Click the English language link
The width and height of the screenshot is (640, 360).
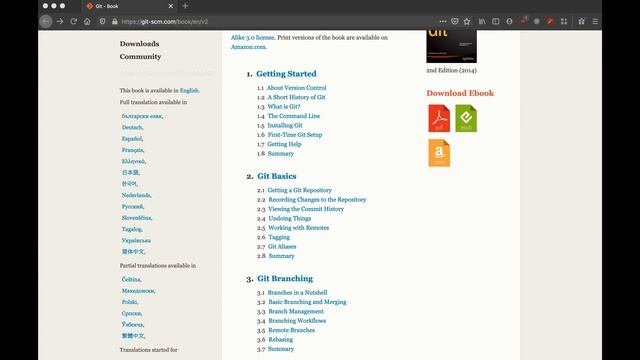tap(189, 91)
